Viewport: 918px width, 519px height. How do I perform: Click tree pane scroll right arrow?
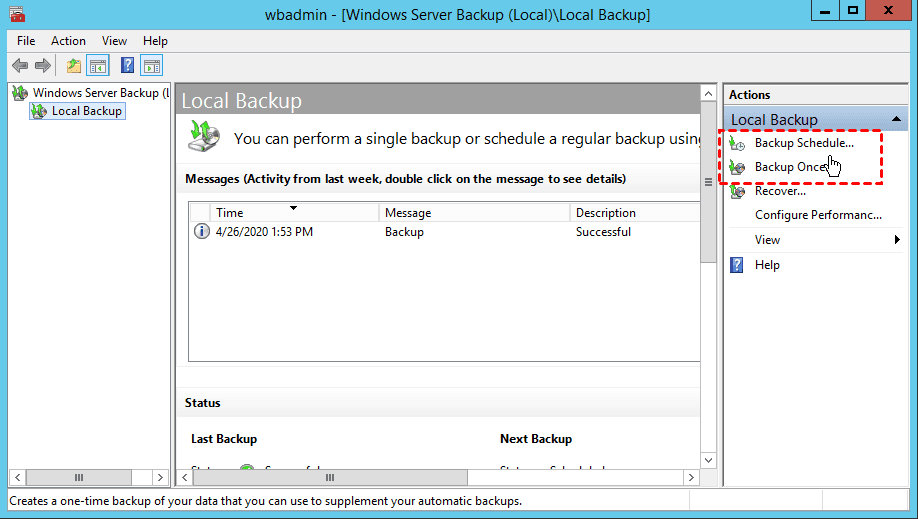point(160,477)
